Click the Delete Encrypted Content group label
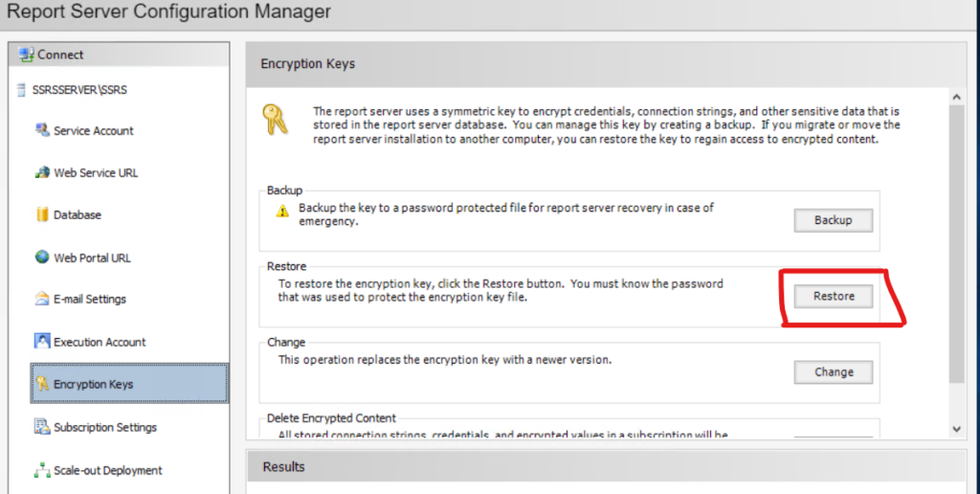The width and height of the screenshot is (980, 494). pyautogui.click(x=331, y=418)
